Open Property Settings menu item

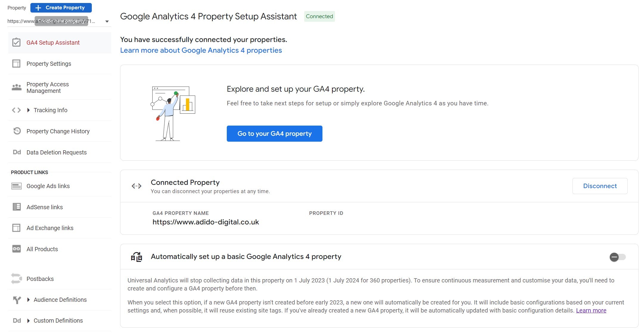[x=60, y=64]
